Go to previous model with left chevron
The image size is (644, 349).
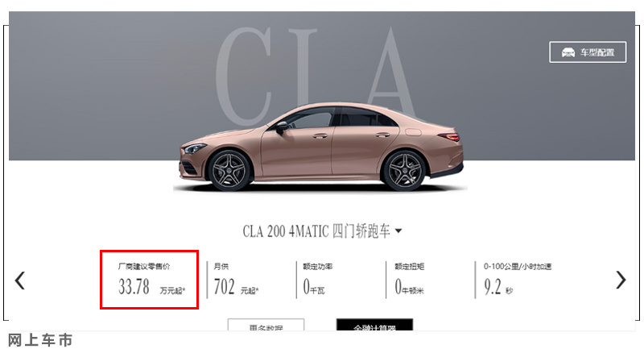point(19,280)
